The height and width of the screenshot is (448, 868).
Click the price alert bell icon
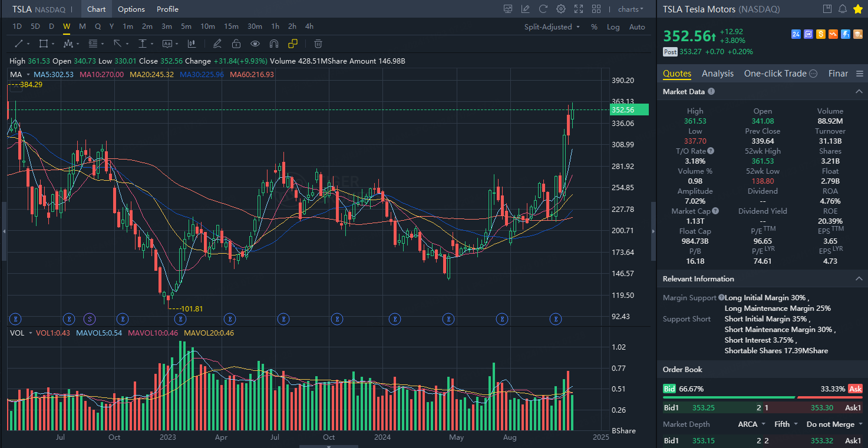tap(843, 9)
